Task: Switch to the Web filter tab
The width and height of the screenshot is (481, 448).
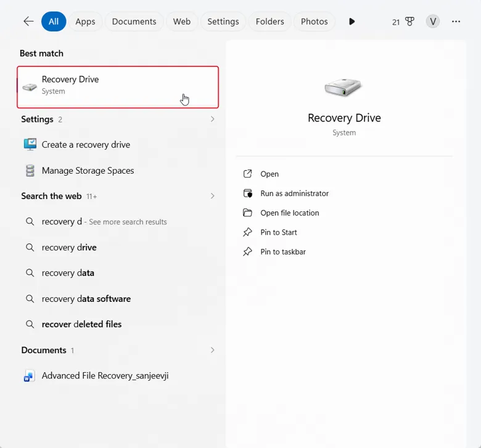Action: pyautogui.click(x=181, y=22)
